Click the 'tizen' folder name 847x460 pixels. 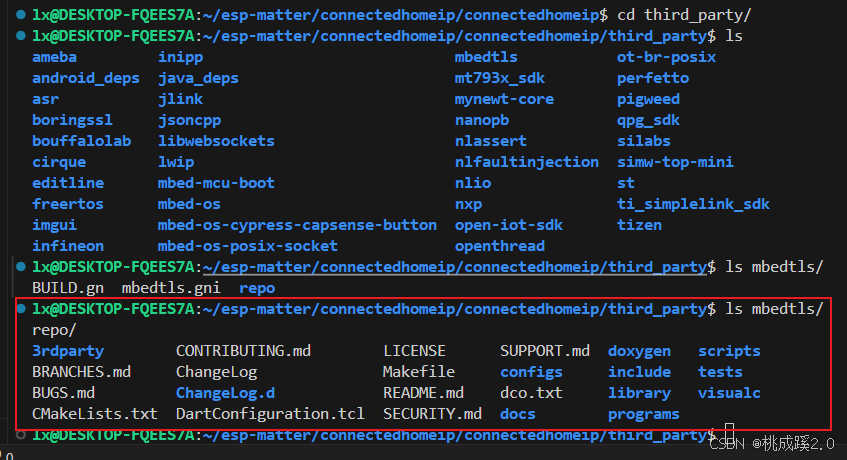pyautogui.click(x=639, y=225)
